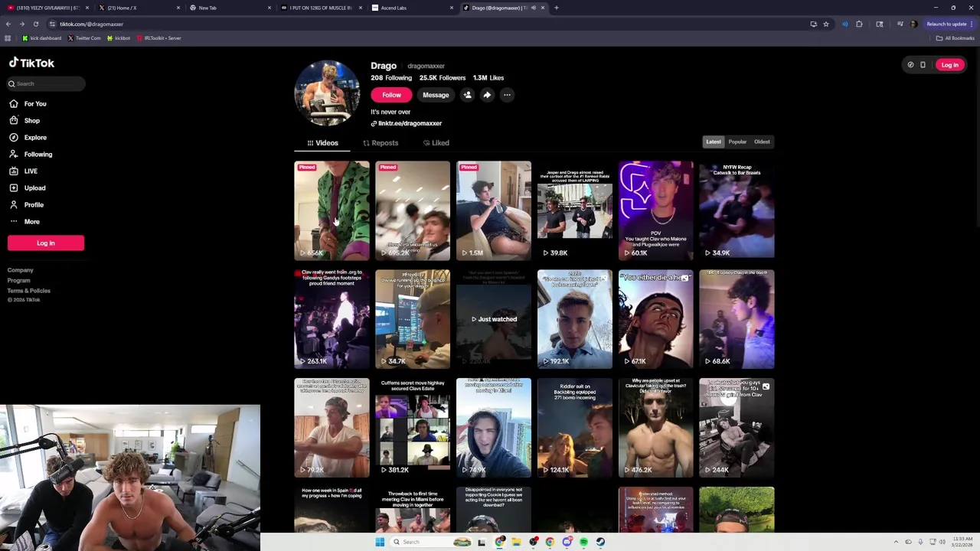Click the phone icon left of Log in
The width and height of the screenshot is (980, 551).
[x=923, y=65]
